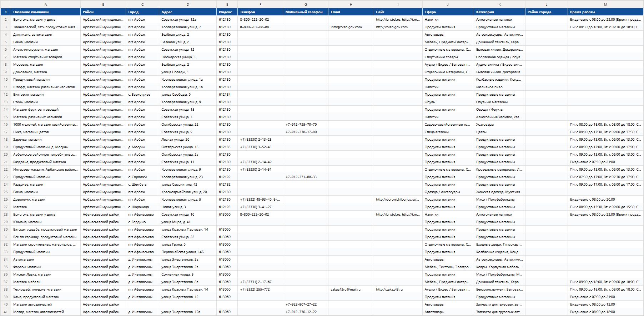644x322 pixels.
Task: Click the 'Мотор, магазин автозапчастей' cell
Action: (46, 312)
